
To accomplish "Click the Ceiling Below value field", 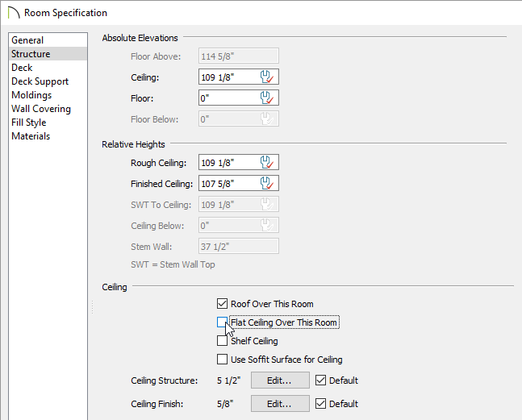I will (238, 225).
